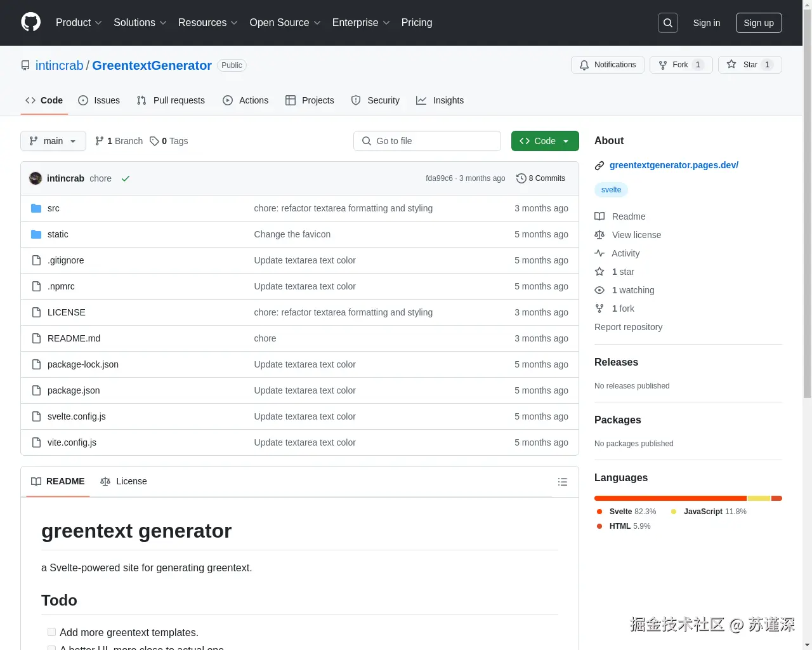The width and height of the screenshot is (812, 650).
Task: Expand the Product menu
Action: (79, 23)
